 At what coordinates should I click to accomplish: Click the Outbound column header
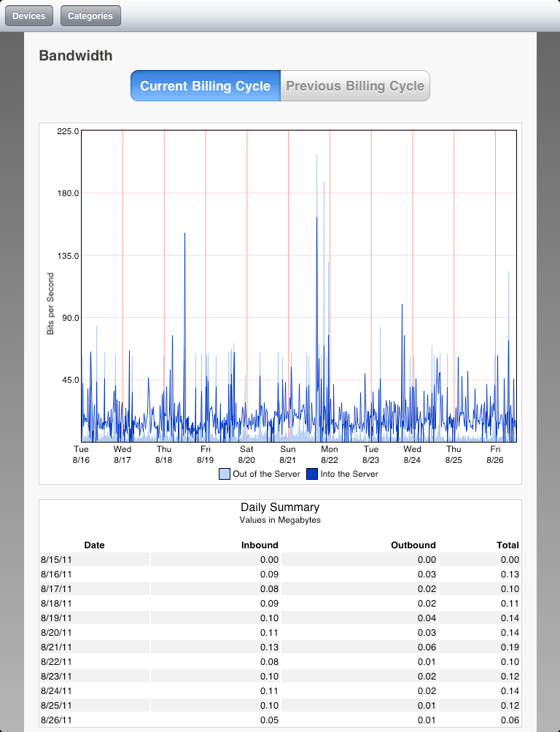point(413,545)
